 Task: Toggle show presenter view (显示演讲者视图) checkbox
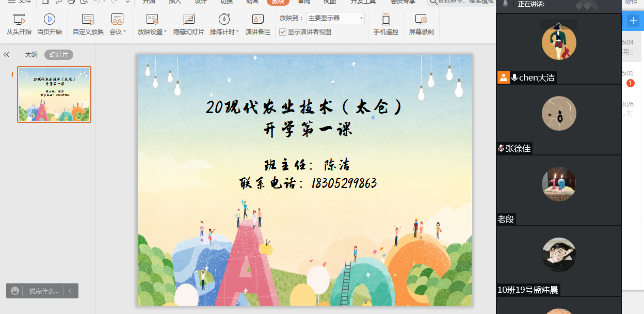pyautogui.click(x=283, y=32)
